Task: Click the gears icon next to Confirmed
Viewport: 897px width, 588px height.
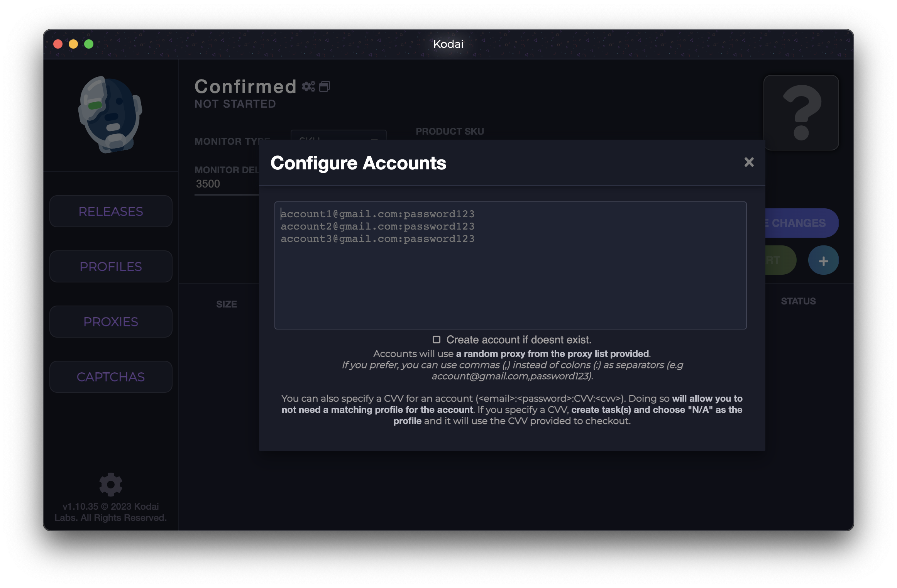Action: click(308, 86)
